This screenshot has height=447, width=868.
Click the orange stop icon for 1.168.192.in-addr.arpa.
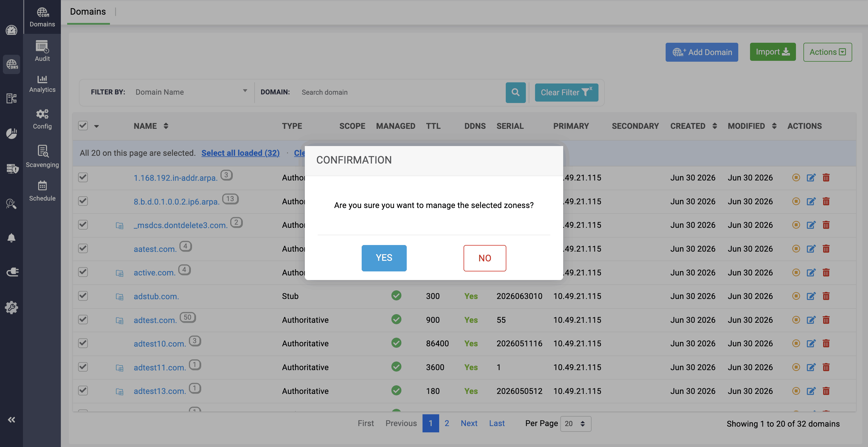[796, 178]
